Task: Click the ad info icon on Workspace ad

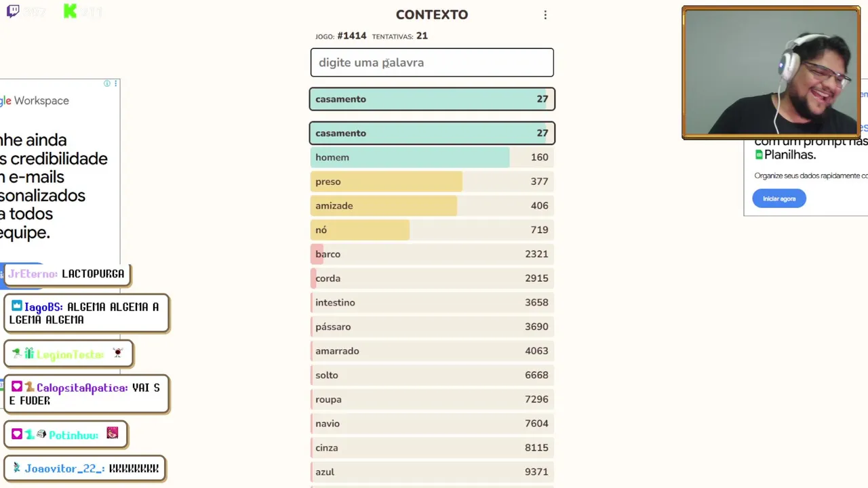Action: (x=106, y=83)
